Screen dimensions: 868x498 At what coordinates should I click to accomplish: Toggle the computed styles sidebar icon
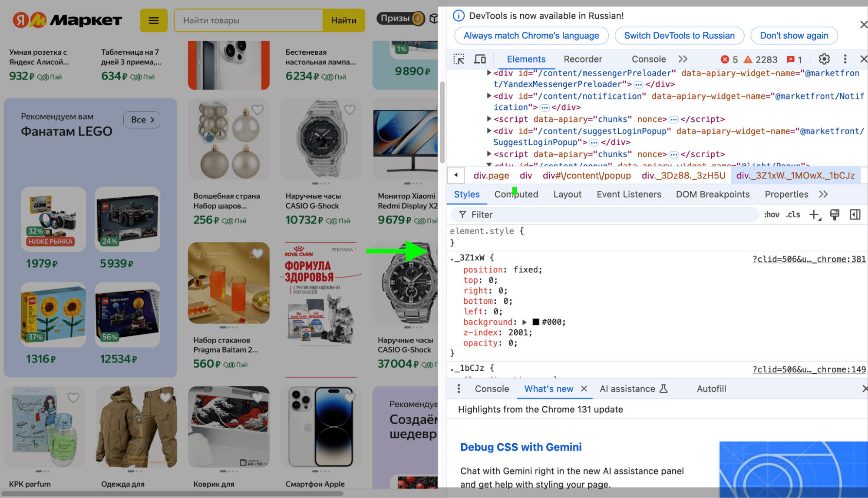tap(855, 215)
